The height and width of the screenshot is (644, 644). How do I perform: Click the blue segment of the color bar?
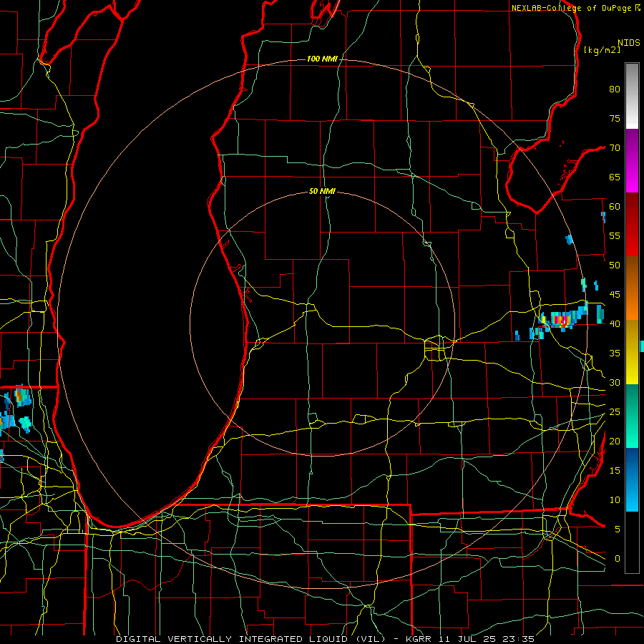[x=632, y=479]
